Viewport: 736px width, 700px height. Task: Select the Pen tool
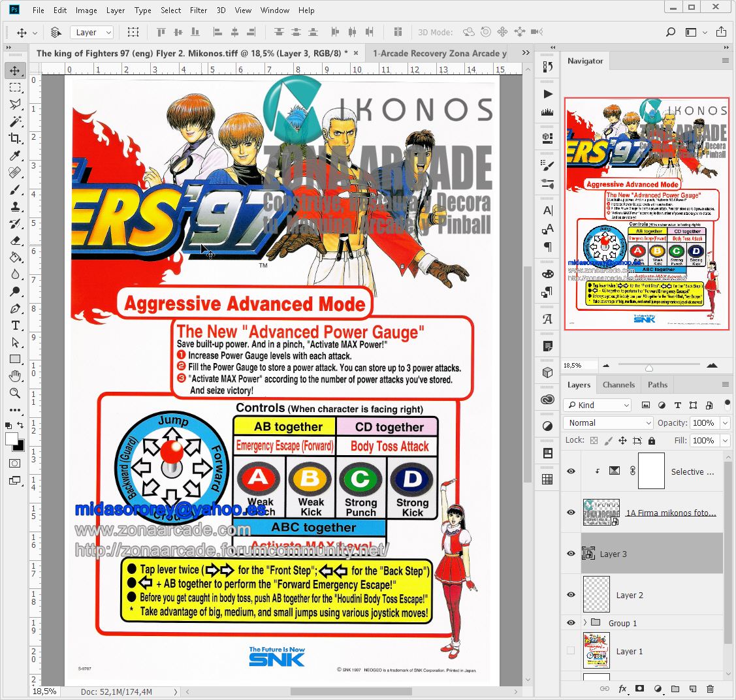pos(15,308)
